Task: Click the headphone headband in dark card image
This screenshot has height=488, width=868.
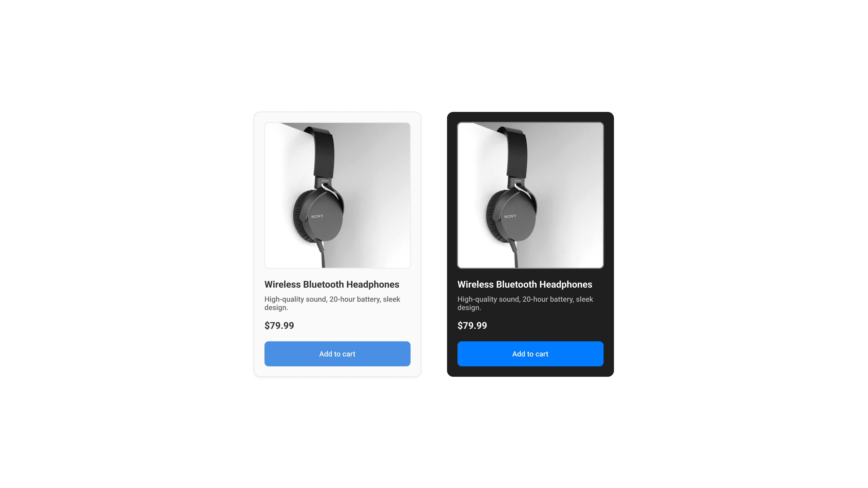Action: tap(517, 152)
